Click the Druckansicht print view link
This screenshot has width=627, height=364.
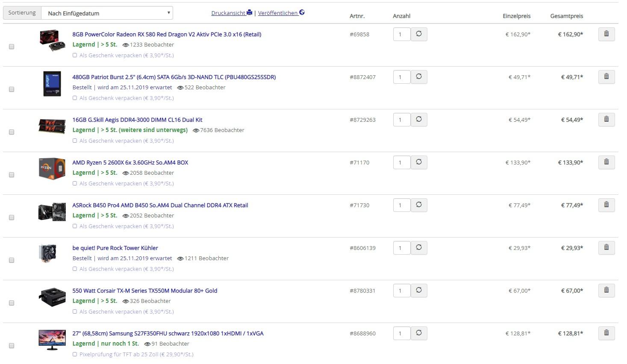point(231,13)
